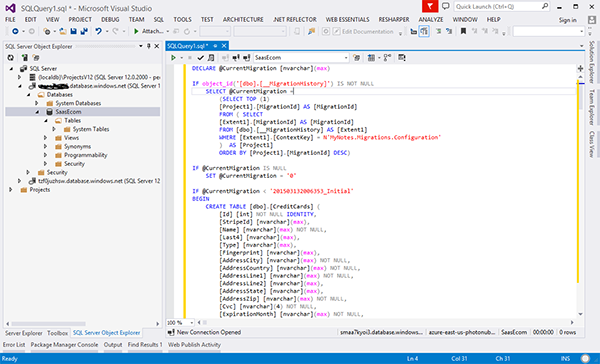Open the feedback speech bubble icon

coord(445,6)
